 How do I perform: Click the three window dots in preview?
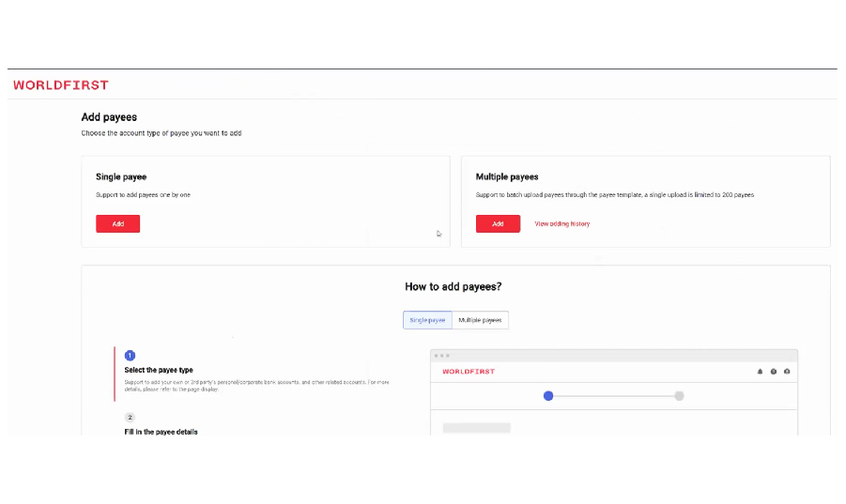coord(441,356)
